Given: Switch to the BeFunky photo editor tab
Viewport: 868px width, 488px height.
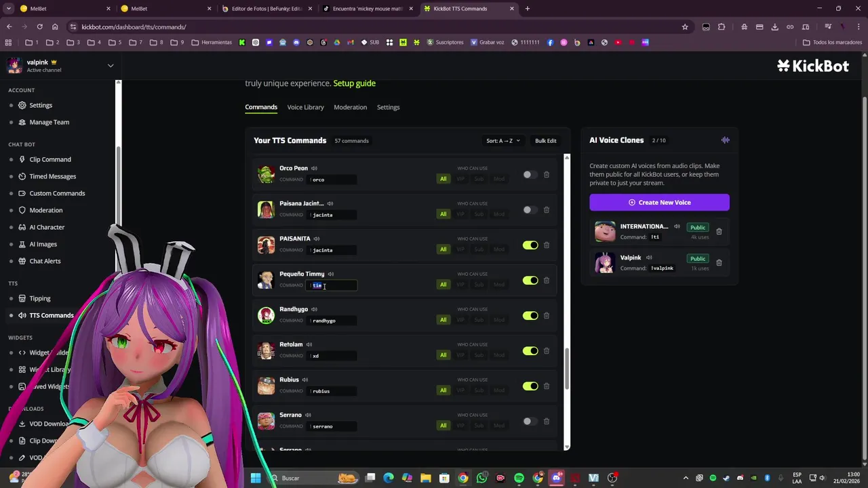Looking at the screenshot, I should point(267,9).
